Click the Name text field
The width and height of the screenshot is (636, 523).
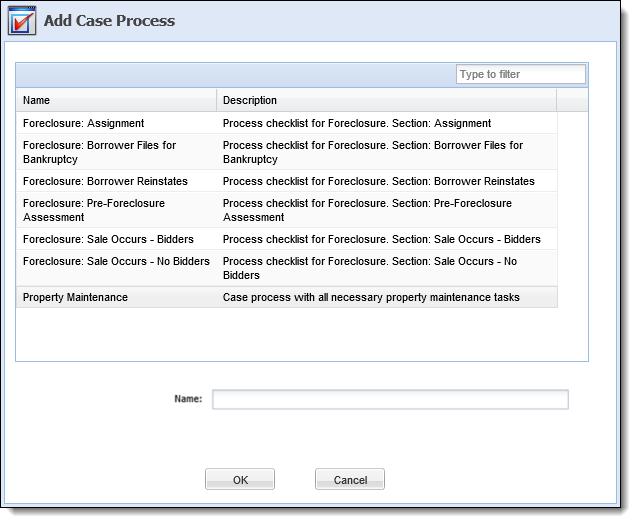[x=390, y=399]
